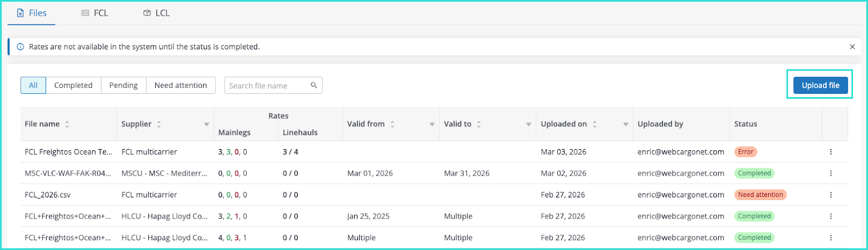Sort by Valid to column

478,124
